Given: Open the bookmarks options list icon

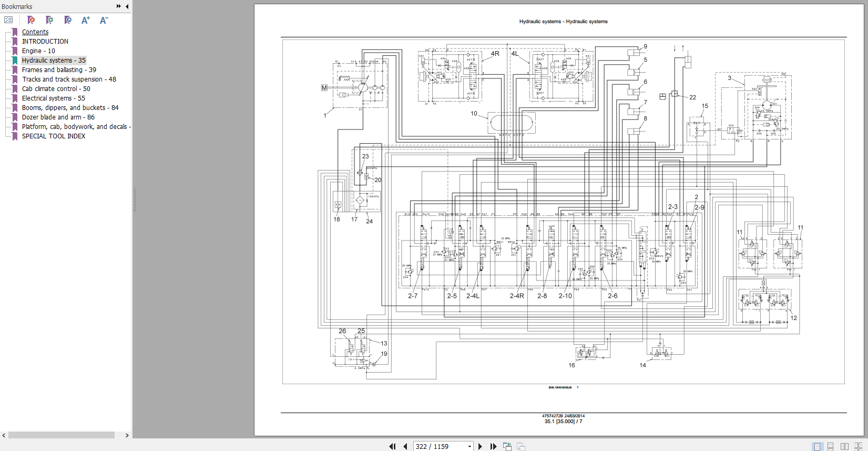Looking at the screenshot, I should point(8,20).
